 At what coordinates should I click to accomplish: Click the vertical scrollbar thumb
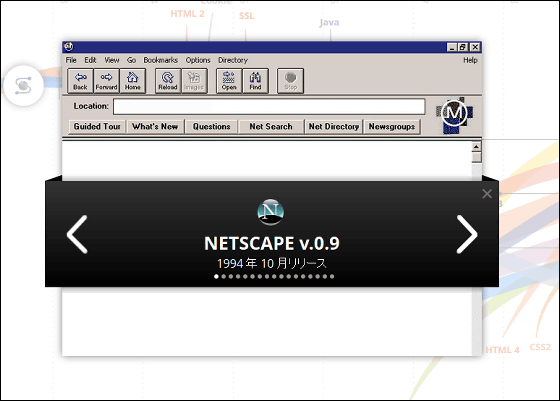click(476, 157)
